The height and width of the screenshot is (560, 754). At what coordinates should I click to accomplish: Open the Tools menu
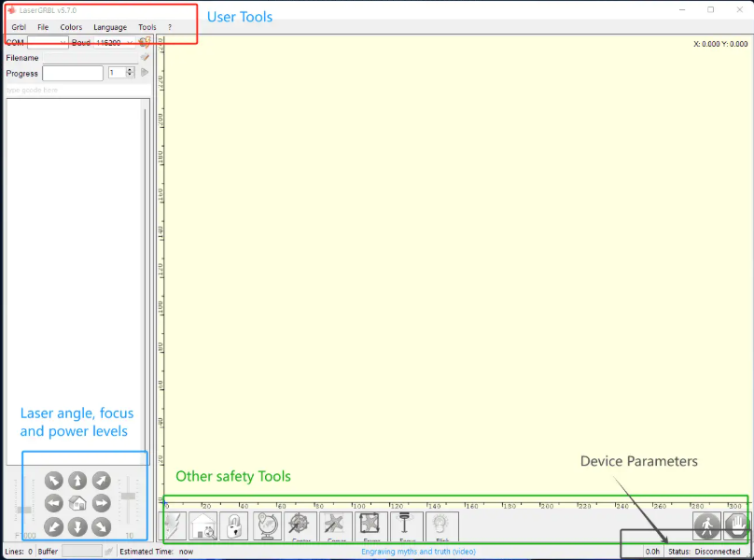coord(147,27)
